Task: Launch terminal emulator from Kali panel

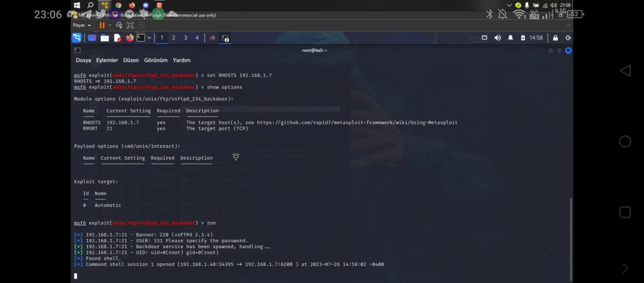Action: tap(141, 38)
